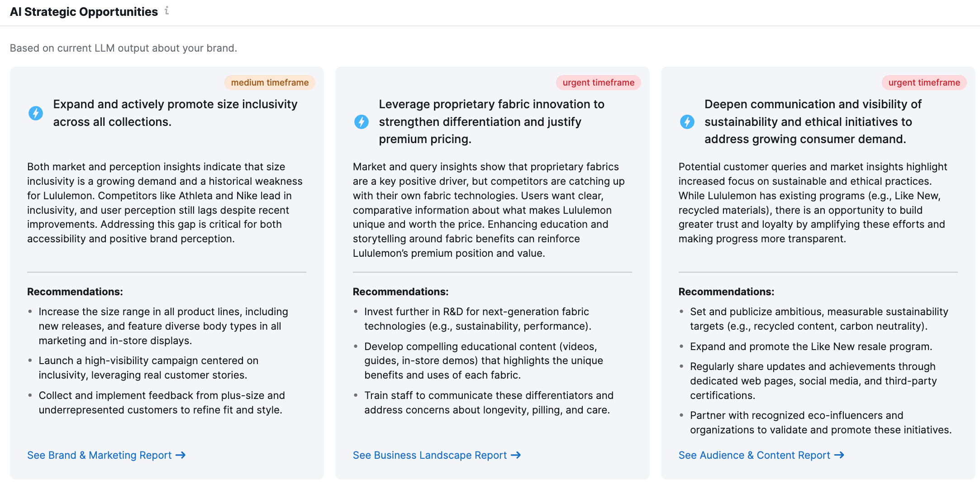Click the lightning icon beside the fabric innovation heading
The height and width of the screenshot is (490, 980).
pos(361,121)
